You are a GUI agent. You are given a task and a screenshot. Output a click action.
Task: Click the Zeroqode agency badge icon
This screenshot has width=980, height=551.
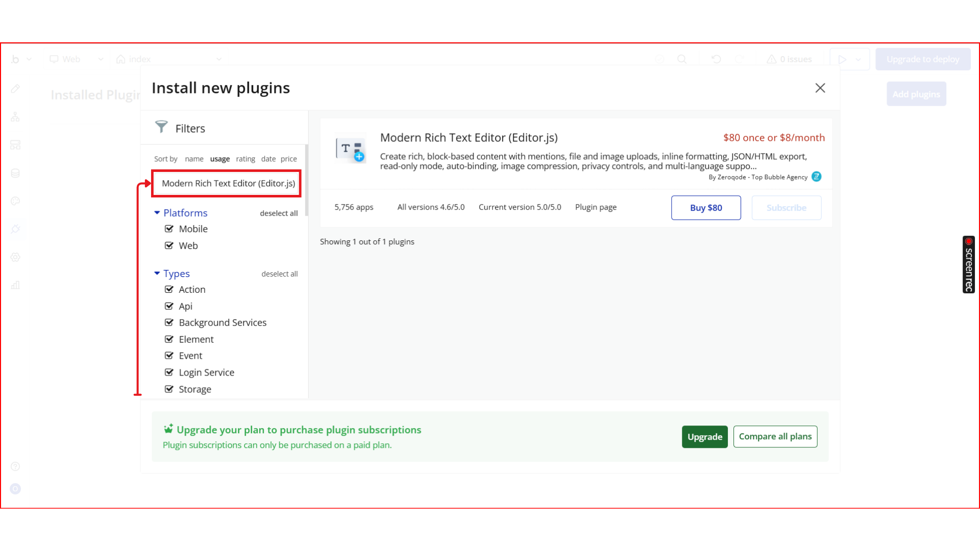[817, 177]
